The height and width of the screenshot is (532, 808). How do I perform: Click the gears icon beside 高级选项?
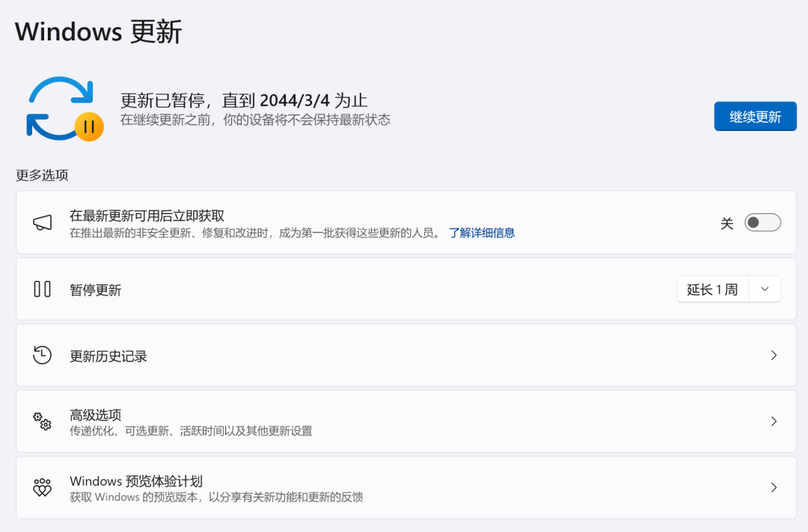click(x=43, y=421)
